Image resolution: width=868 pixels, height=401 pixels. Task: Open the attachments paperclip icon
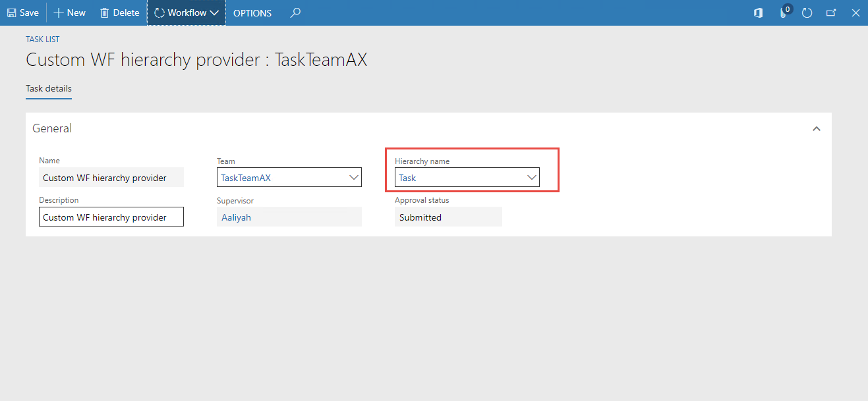click(783, 14)
